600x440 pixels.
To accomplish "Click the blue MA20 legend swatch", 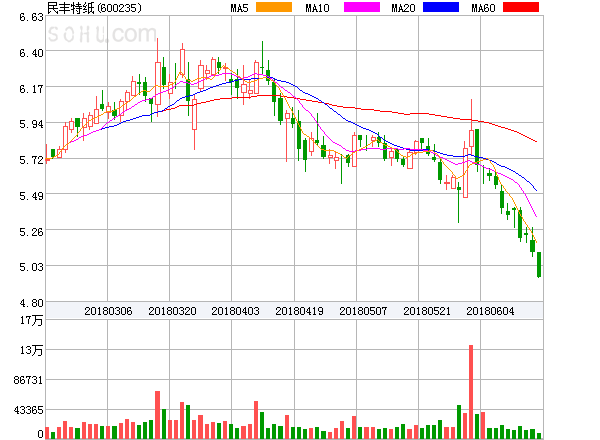I will pos(441,8).
